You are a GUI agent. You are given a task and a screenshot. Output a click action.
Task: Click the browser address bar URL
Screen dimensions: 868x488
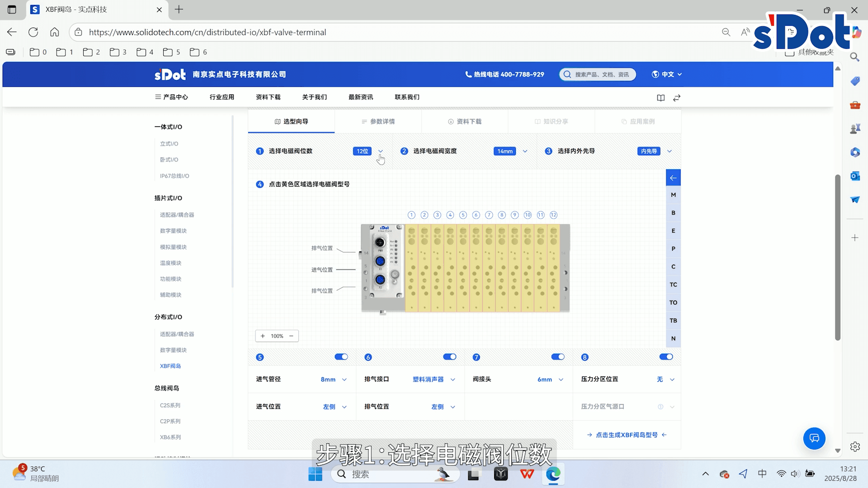pos(208,32)
